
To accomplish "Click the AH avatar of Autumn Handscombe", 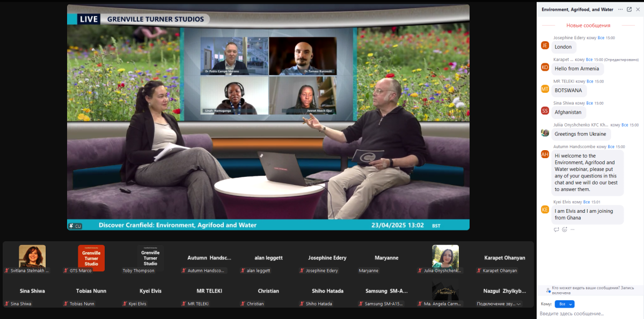I will [x=545, y=154].
